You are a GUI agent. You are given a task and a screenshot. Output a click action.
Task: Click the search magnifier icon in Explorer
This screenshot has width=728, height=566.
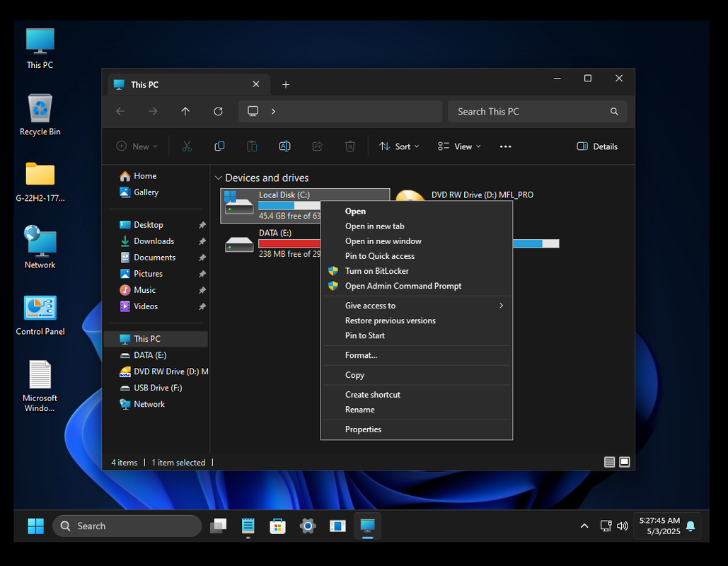point(614,112)
